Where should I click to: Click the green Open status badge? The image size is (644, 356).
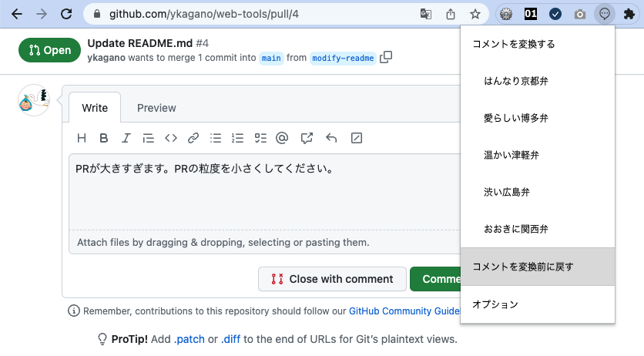point(50,50)
